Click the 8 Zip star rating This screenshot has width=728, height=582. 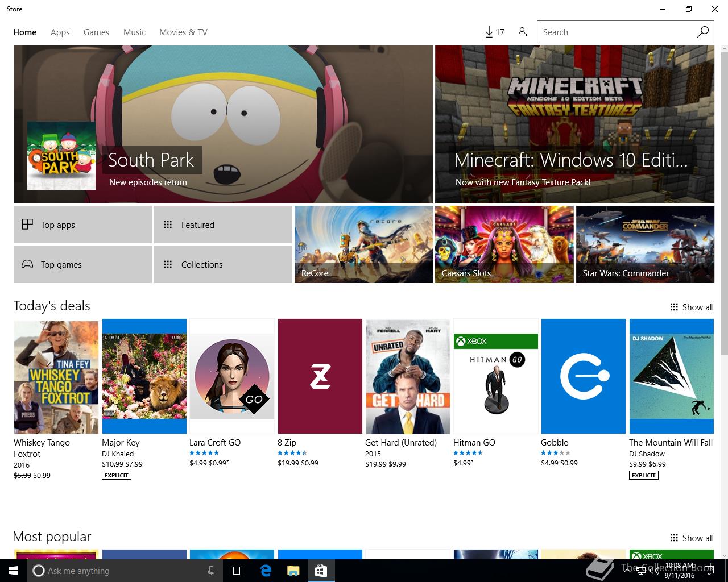coord(292,453)
